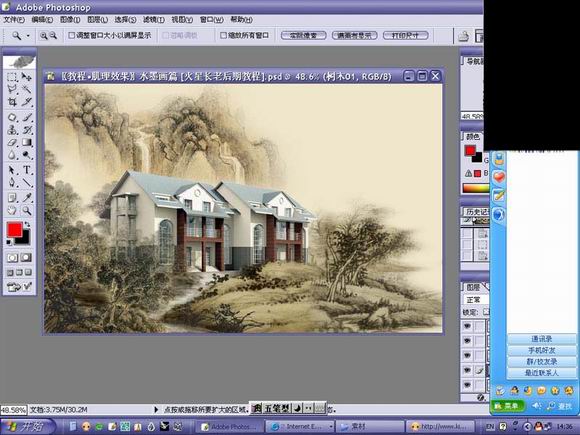This screenshot has width=580, height=435.
Task: Select the Crop tool
Action: pos(12,102)
